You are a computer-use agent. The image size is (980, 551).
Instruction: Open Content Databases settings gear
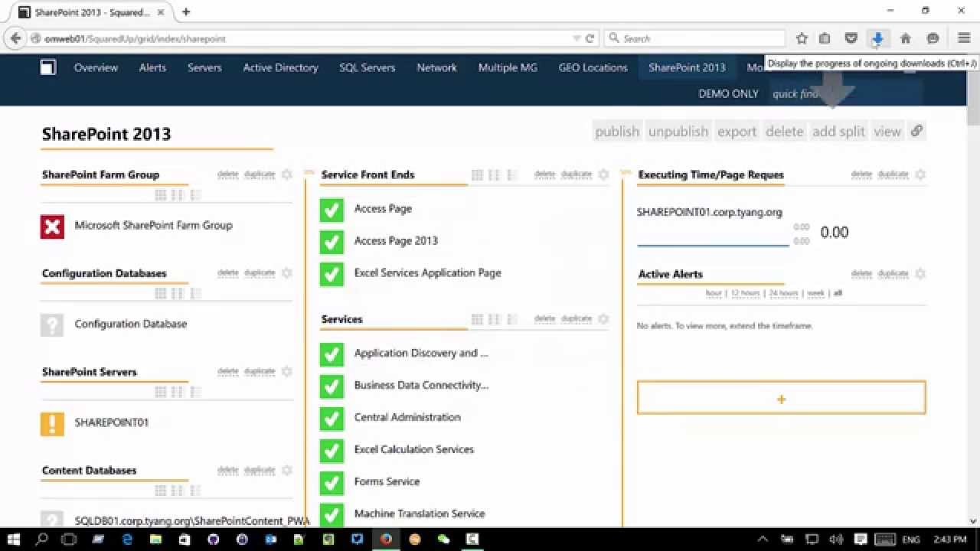tap(287, 470)
